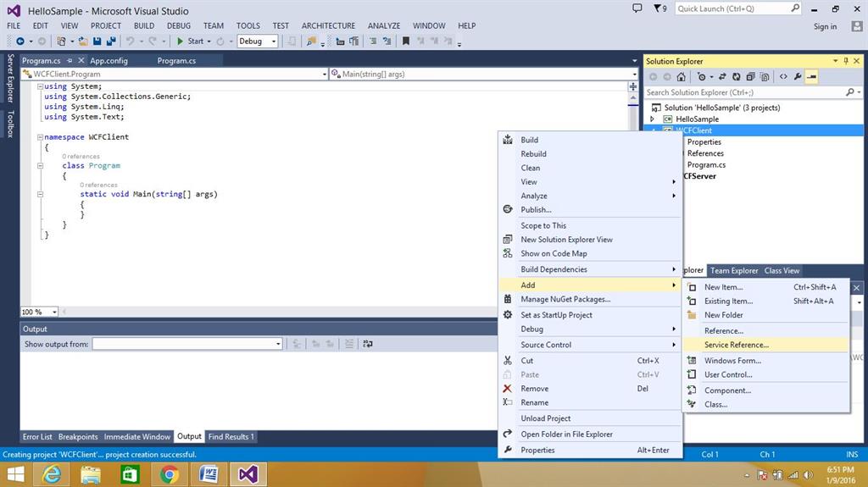Open Visual Studio from the Windows taskbar
Screen dimensions: 868x487
pos(248,474)
